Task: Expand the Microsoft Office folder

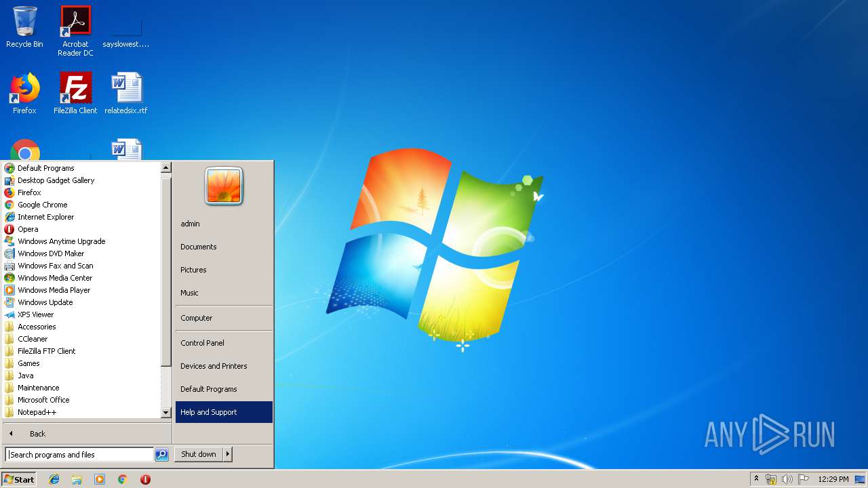Action: coord(83,400)
